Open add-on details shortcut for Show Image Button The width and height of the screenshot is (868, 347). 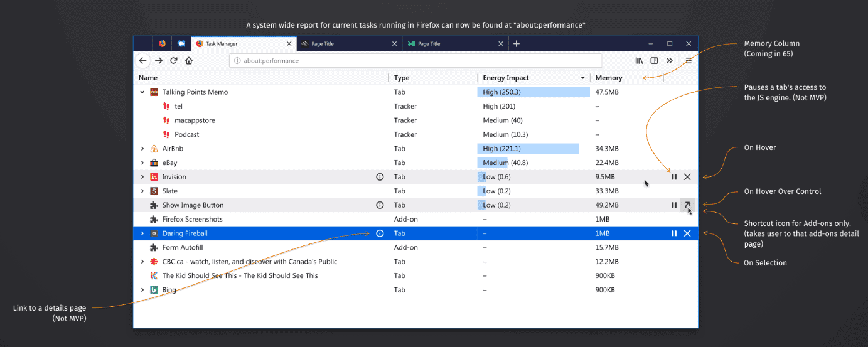tap(687, 205)
